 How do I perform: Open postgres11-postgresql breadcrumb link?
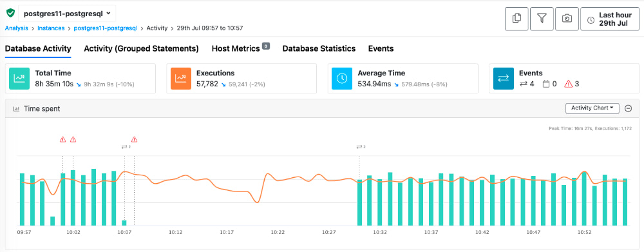(x=105, y=28)
